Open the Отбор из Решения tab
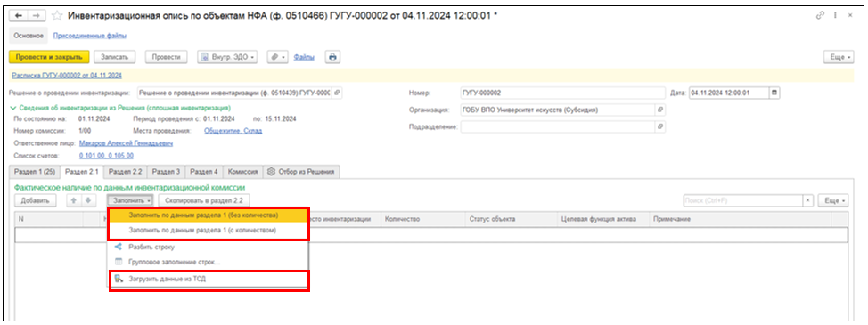 point(301,171)
